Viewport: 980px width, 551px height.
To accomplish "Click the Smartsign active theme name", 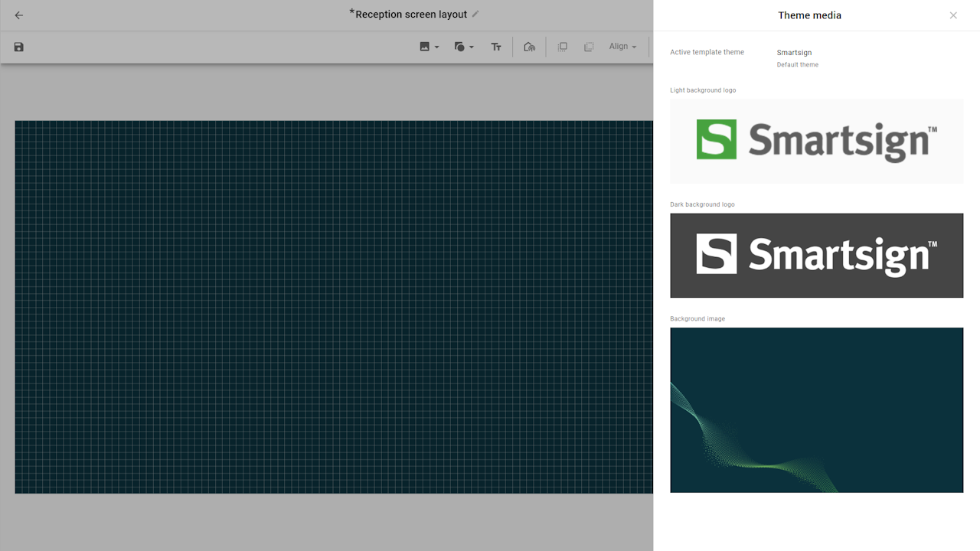I will click(794, 53).
